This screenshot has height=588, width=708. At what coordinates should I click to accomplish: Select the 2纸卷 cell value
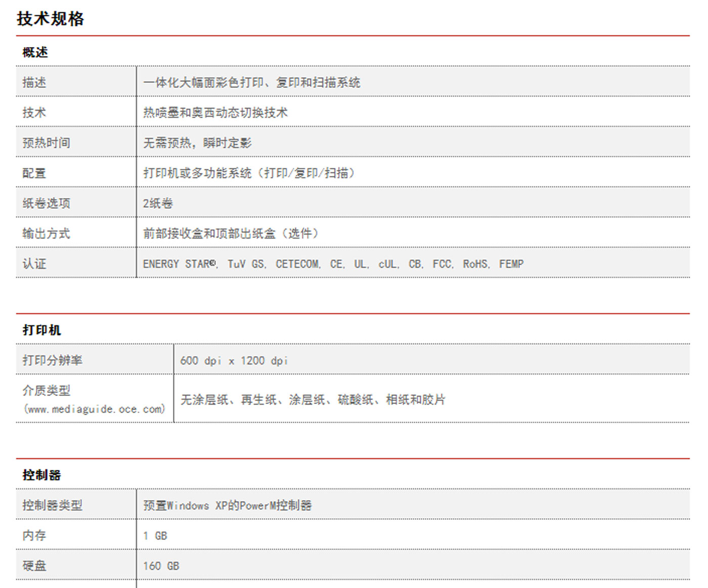[154, 203]
